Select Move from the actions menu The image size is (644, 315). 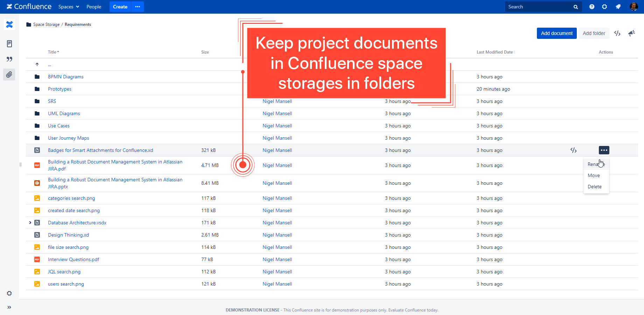point(596,175)
